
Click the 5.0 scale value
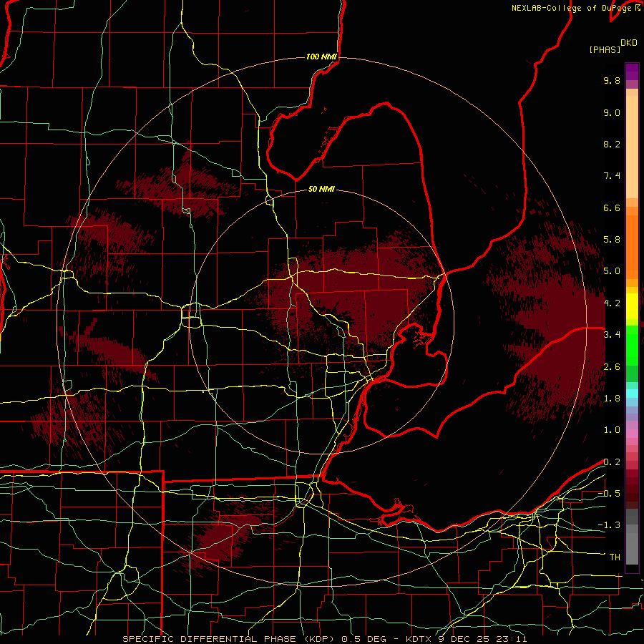click(612, 271)
